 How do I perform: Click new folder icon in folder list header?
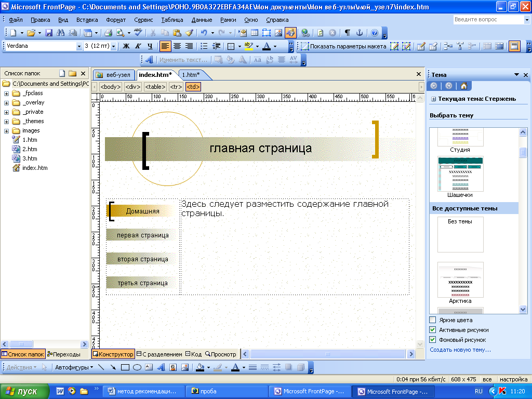click(72, 73)
